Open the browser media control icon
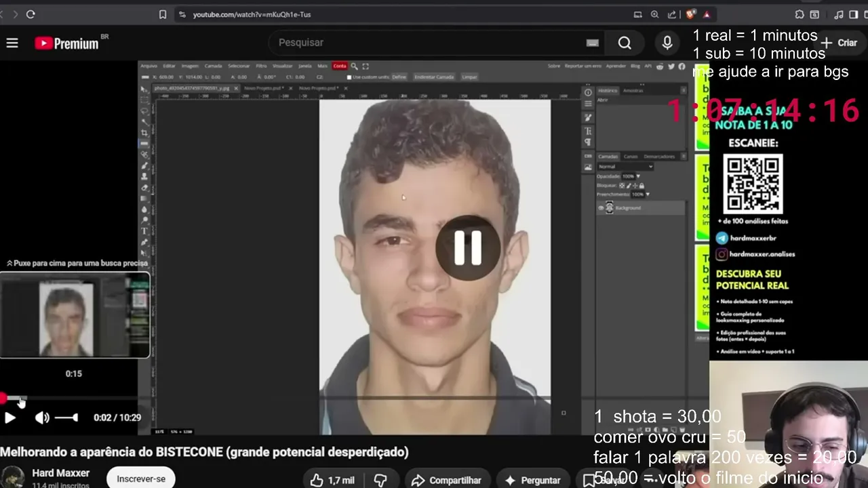 click(839, 14)
